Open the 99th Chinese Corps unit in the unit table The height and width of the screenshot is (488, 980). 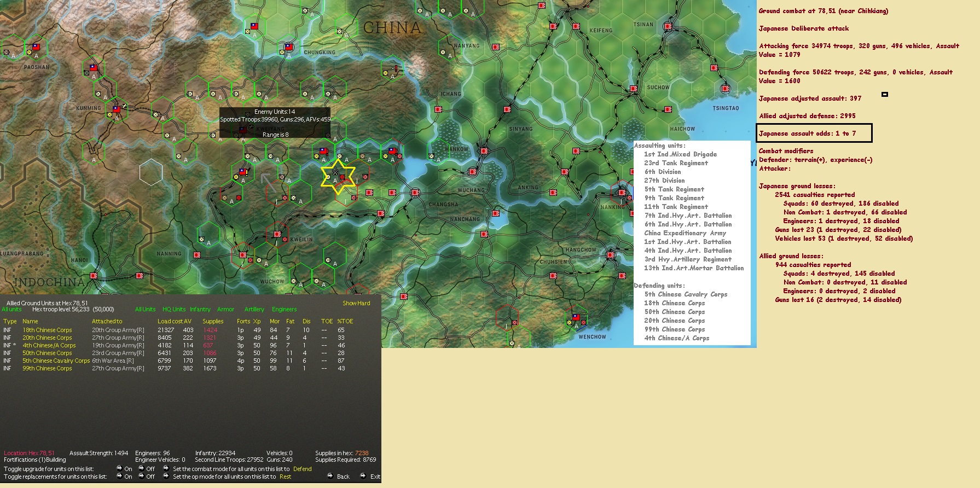[x=47, y=368]
